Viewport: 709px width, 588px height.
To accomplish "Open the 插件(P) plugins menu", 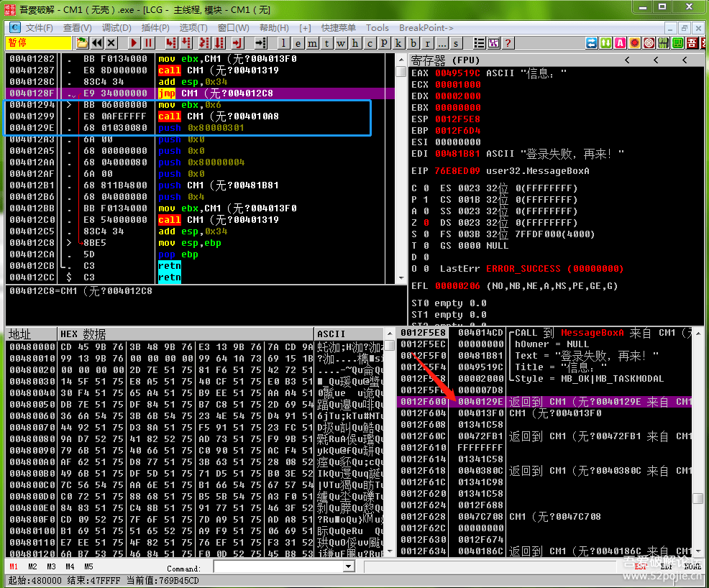I will [155, 27].
